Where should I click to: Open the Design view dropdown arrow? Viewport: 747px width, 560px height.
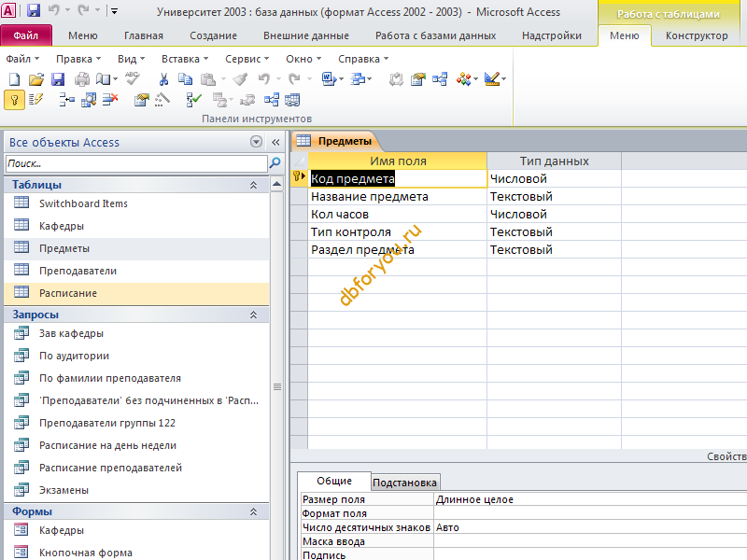click(503, 79)
